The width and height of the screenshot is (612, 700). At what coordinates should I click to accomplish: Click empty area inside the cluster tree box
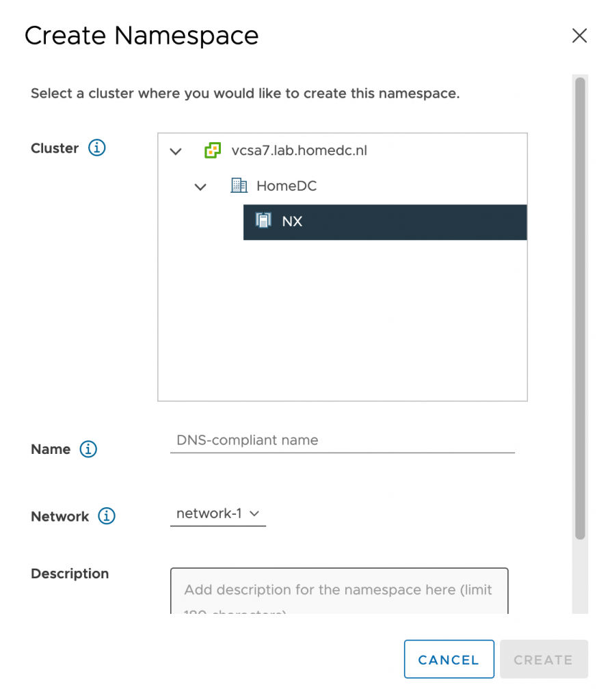click(x=342, y=321)
